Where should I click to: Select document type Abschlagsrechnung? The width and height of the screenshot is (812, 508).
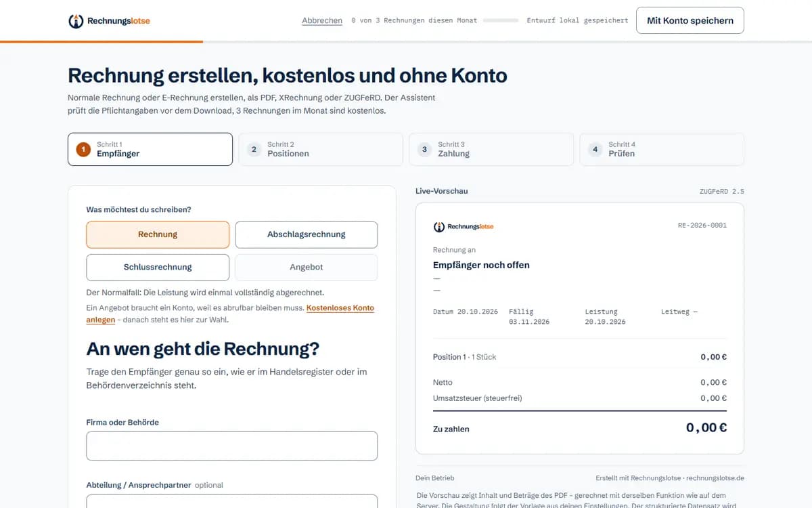point(307,234)
